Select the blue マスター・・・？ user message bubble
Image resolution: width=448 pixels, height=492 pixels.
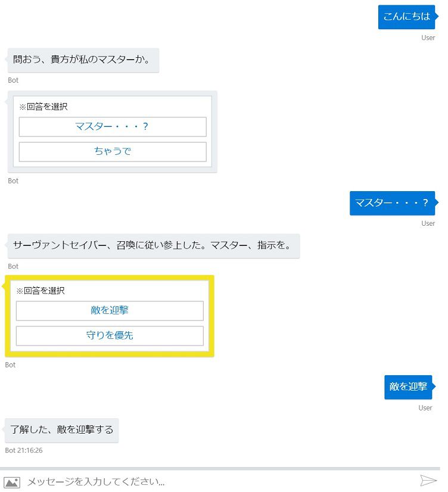point(391,203)
